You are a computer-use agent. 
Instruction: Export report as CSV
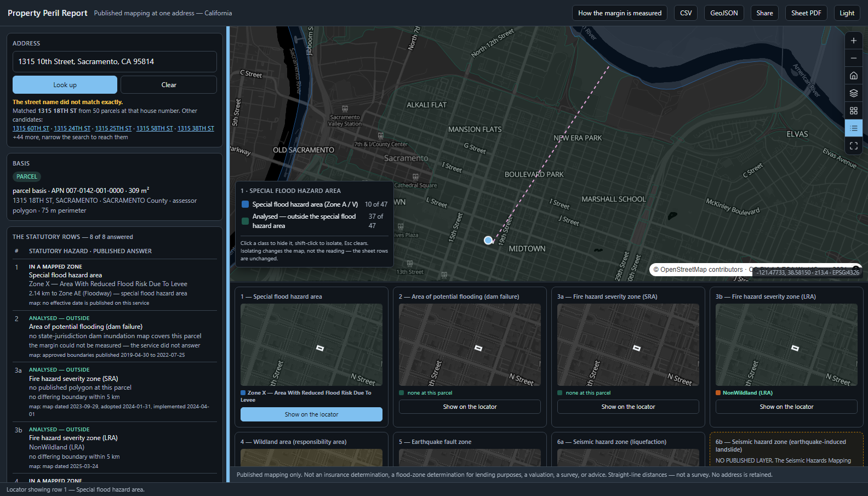pyautogui.click(x=686, y=13)
